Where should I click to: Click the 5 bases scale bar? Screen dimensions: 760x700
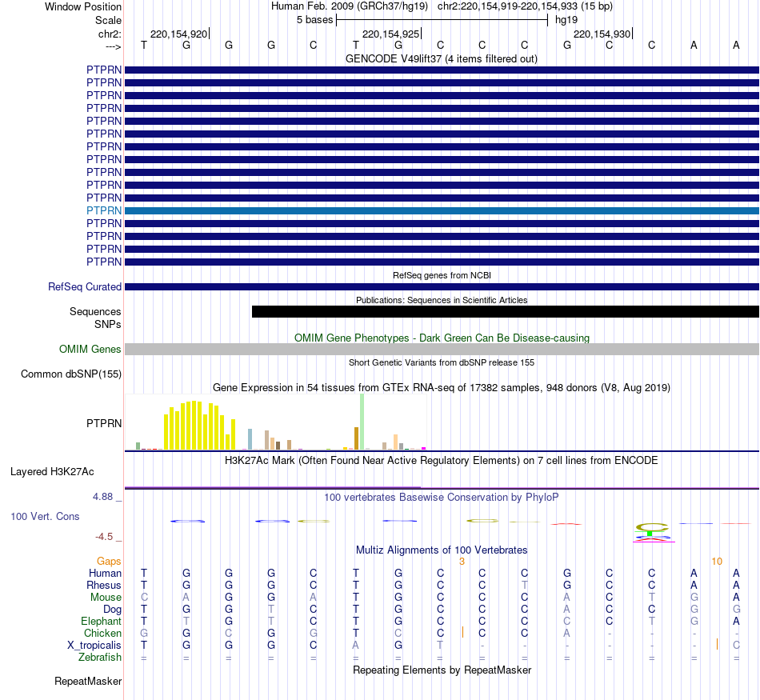coord(442,20)
